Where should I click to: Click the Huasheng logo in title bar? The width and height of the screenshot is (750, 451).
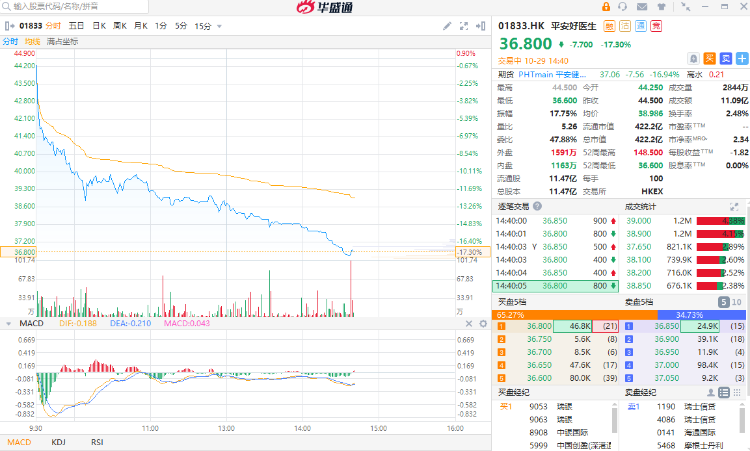coord(325,7)
